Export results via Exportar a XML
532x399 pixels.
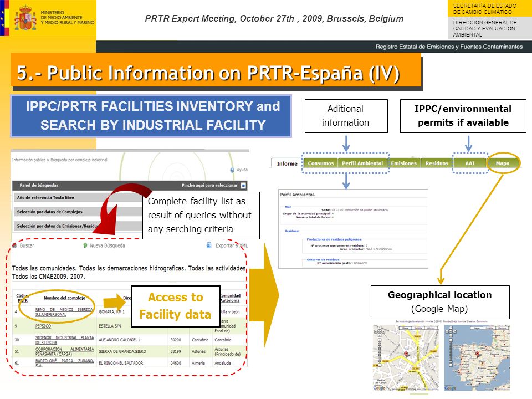pyautogui.click(x=232, y=245)
